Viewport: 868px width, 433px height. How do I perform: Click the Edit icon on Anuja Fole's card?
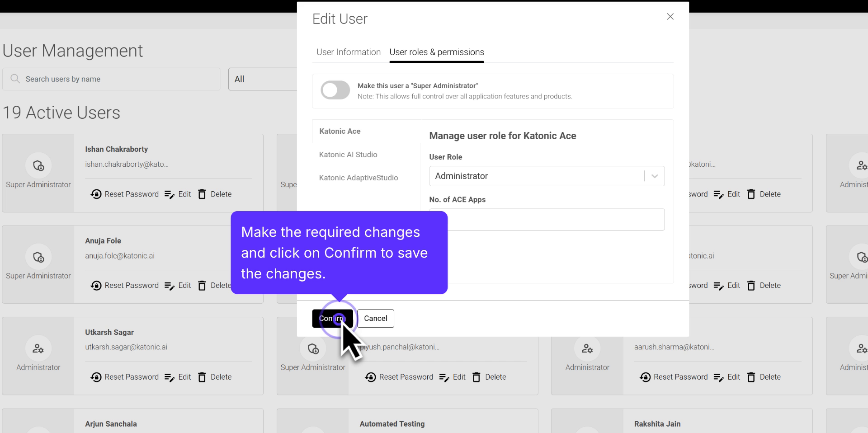point(178,285)
